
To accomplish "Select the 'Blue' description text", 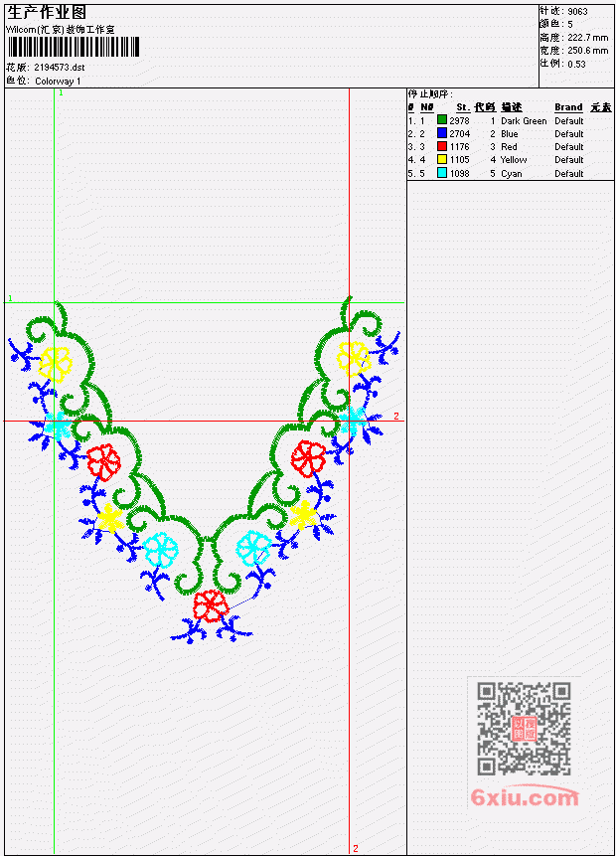I will click(509, 134).
